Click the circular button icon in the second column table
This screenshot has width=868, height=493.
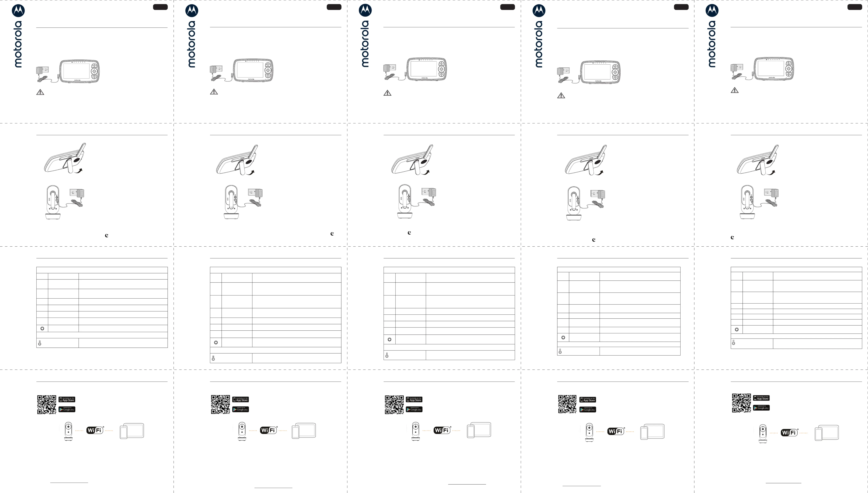click(216, 342)
